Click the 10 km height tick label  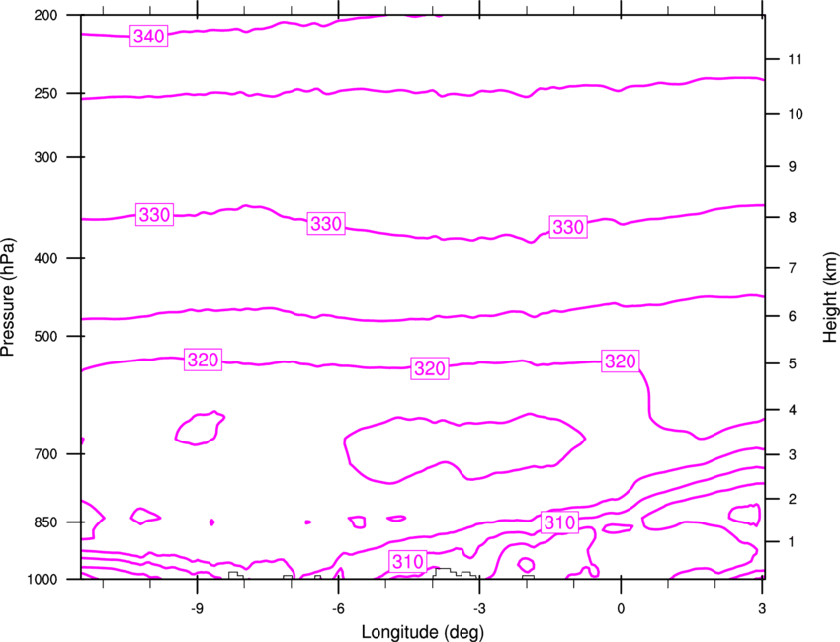pyautogui.click(x=795, y=114)
